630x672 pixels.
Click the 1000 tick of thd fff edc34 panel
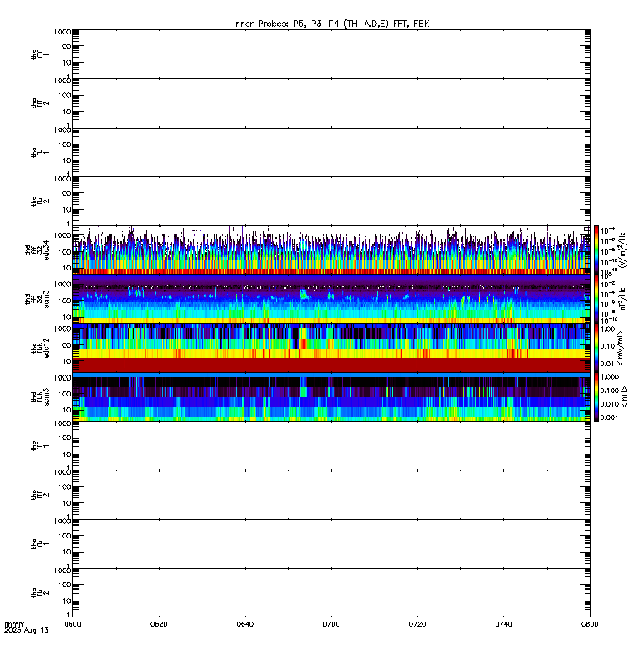tap(62, 235)
